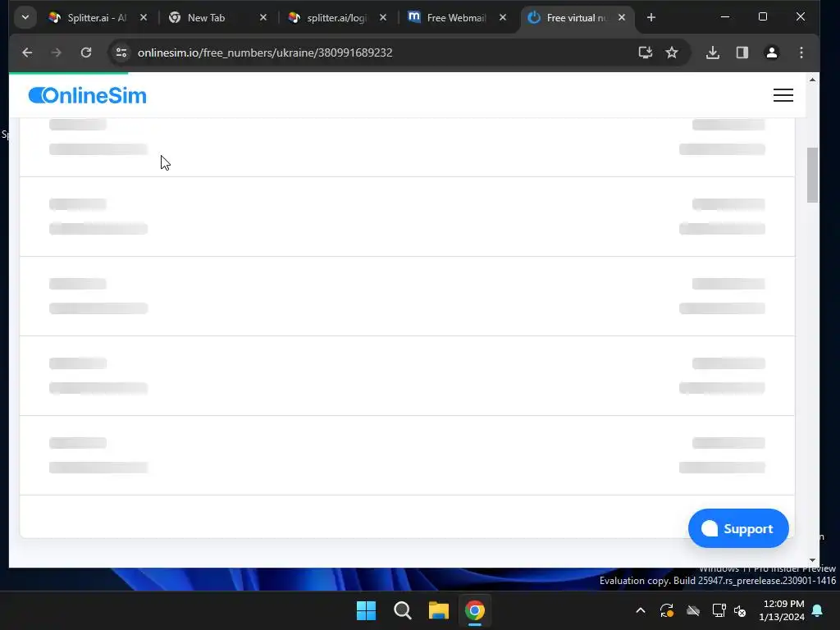Go back to the previous page
This screenshot has height=630, width=840.
point(27,52)
